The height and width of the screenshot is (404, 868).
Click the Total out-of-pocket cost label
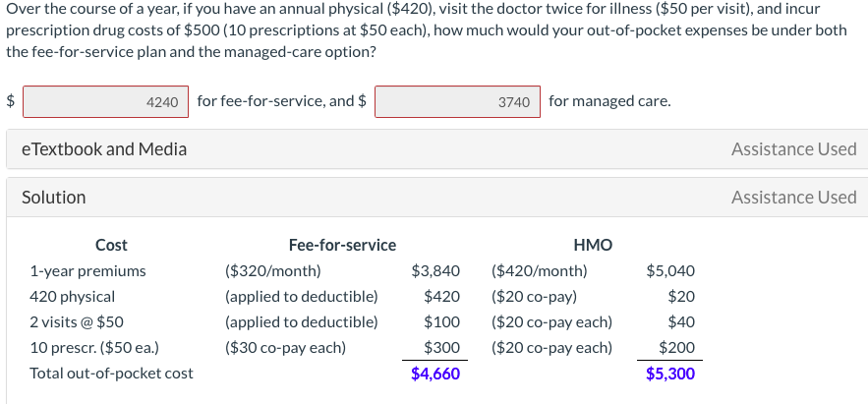[x=111, y=374]
